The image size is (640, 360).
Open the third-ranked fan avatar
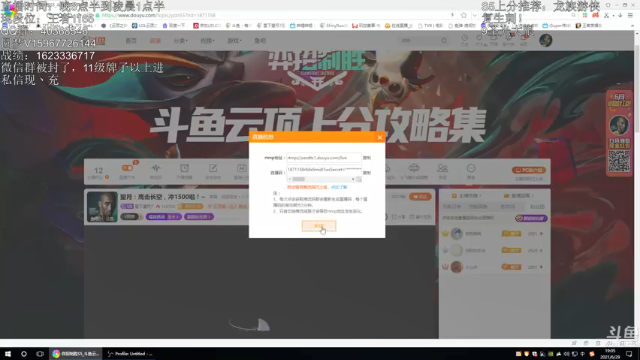(x=457, y=267)
